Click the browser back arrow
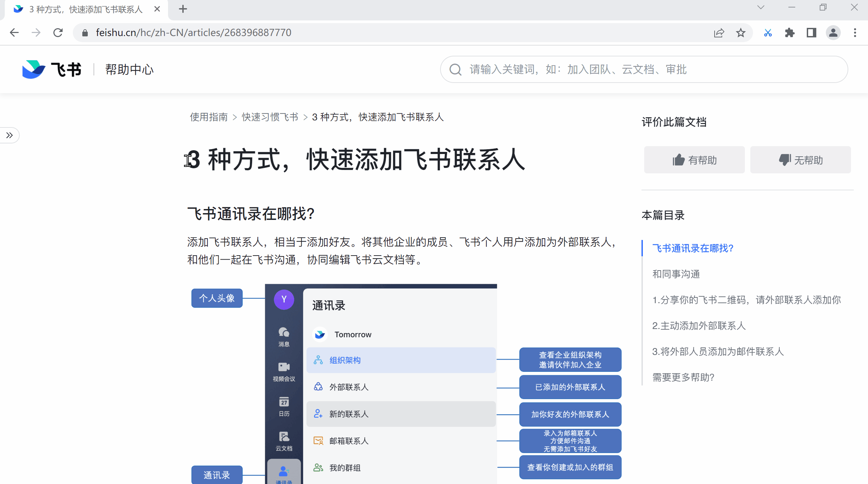The image size is (868, 484). [14, 33]
